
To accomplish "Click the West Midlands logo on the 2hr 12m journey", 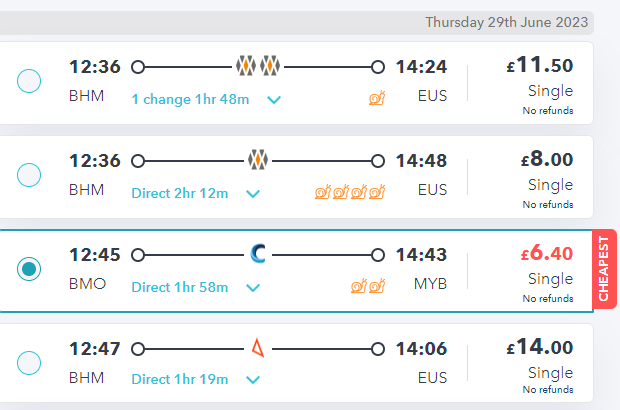I will tap(258, 160).
